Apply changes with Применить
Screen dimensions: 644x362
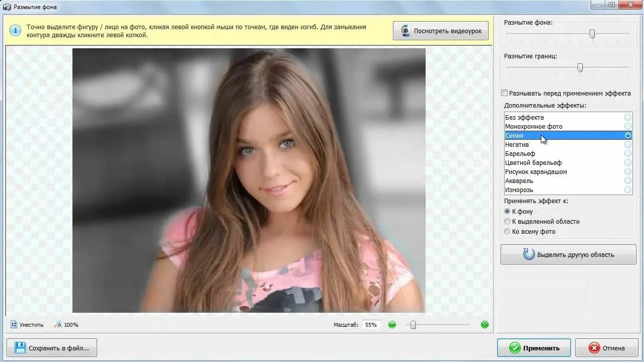(534, 348)
